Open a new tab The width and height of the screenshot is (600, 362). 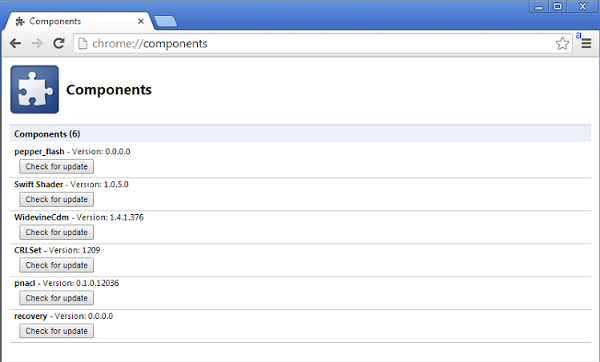click(165, 21)
